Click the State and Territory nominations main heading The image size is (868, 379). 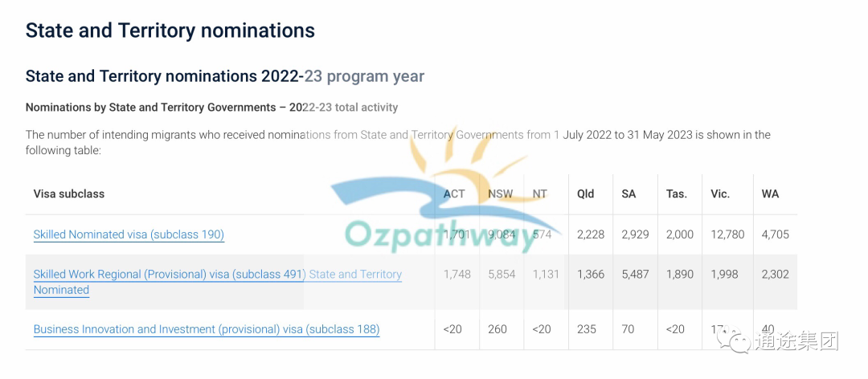(170, 30)
